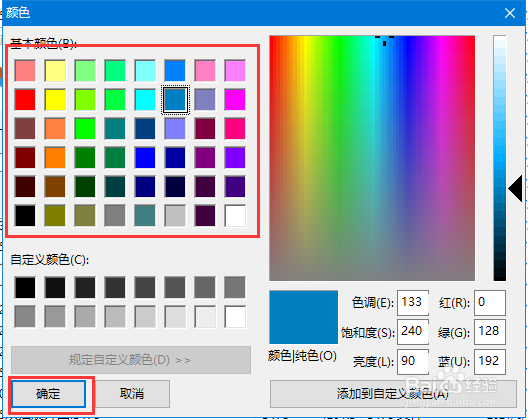Select the dark maroon swatch in fourth row

tap(25, 158)
